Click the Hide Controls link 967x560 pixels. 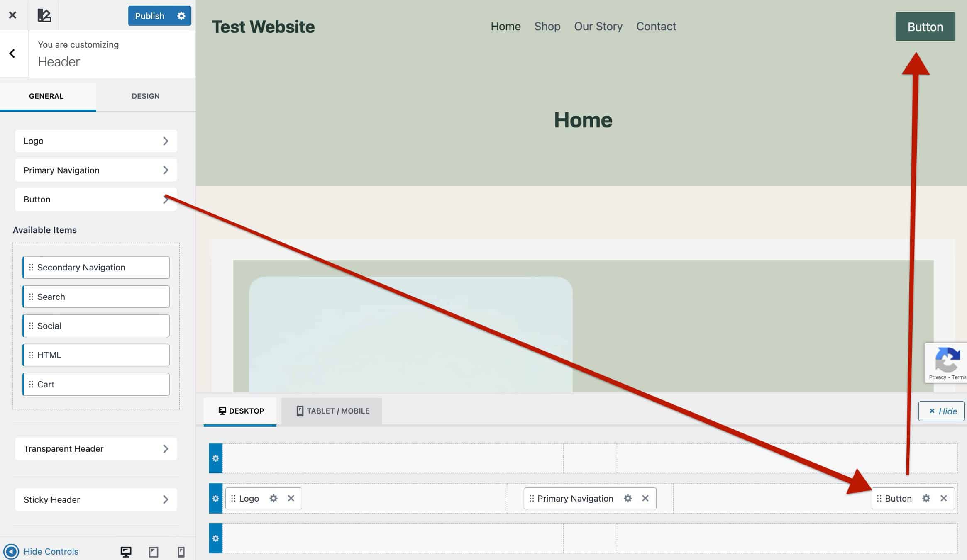click(51, 551)
